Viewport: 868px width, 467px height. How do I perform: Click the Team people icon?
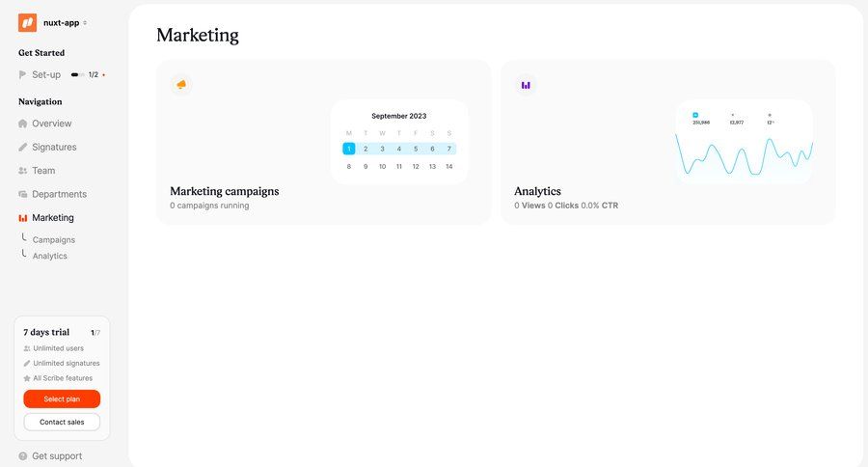23,171
